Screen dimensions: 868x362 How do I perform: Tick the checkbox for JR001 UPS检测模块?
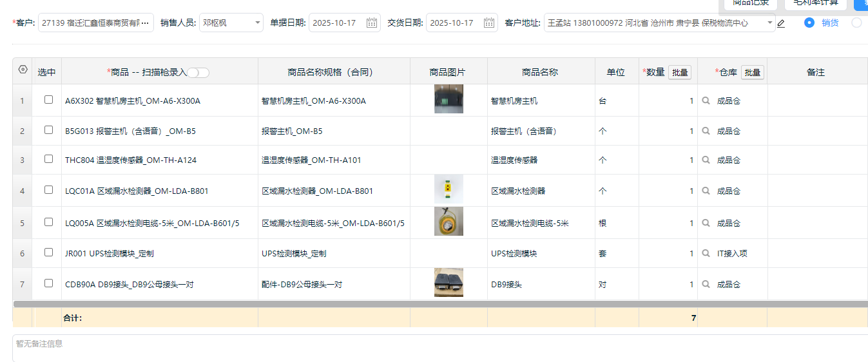(48, 252)
